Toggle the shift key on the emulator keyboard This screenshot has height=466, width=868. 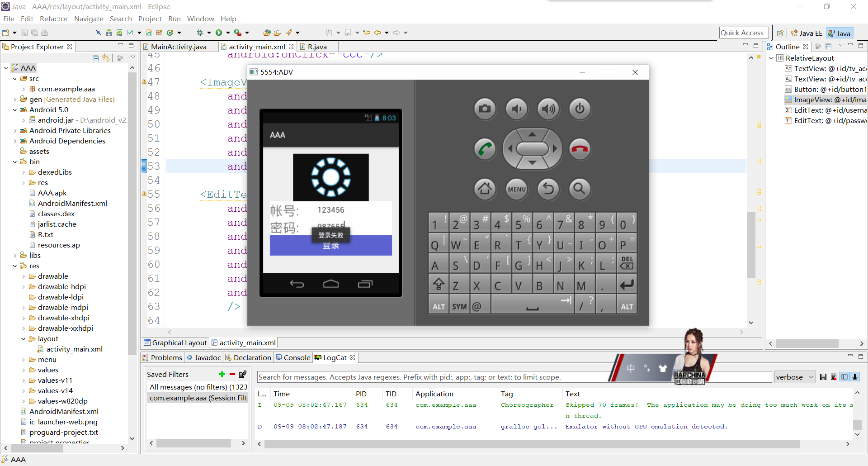(439, 285)
